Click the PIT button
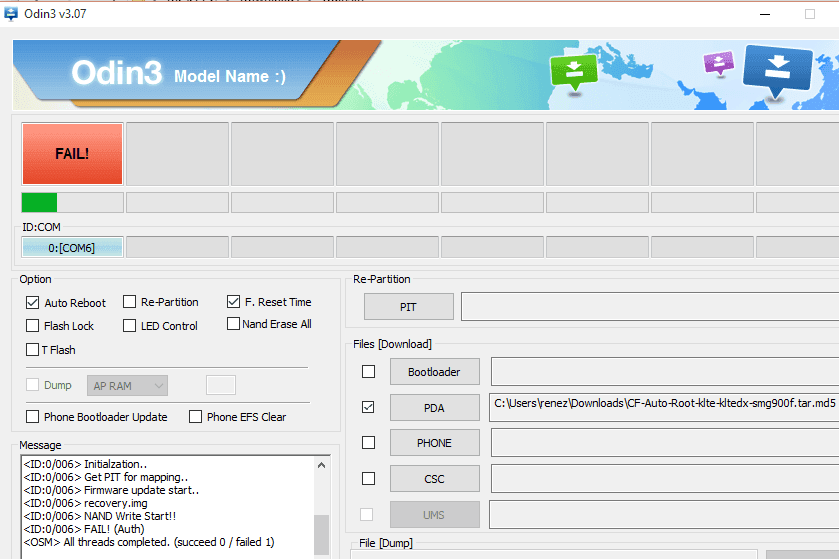839x559 pixels. pos(409,307)
